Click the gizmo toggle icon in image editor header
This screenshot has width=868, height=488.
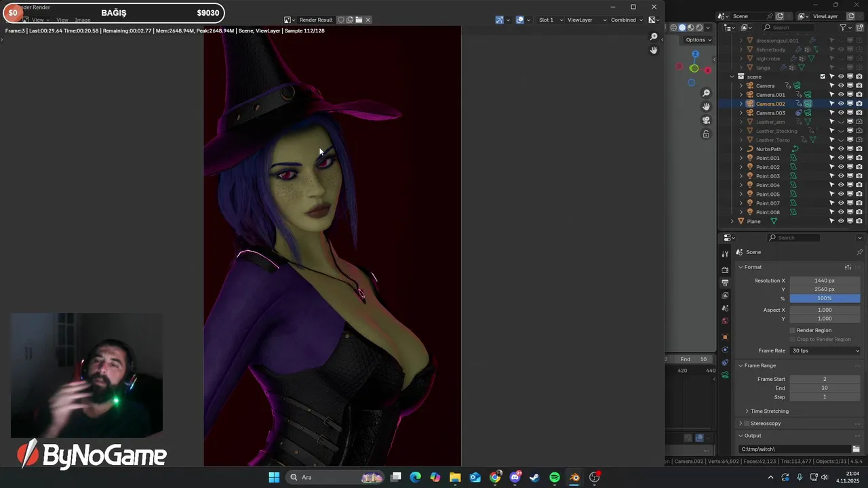[x=500, y=20]
